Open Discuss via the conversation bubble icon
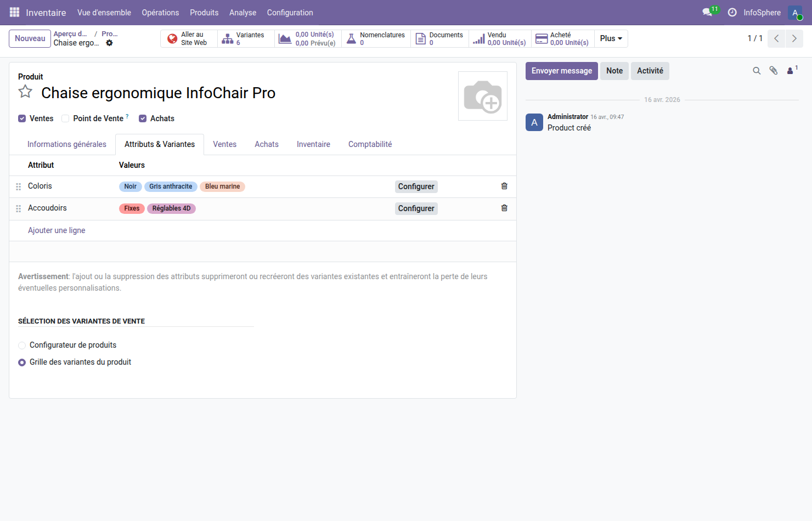Screen dimensions: 812x521 tap(706, 12)
